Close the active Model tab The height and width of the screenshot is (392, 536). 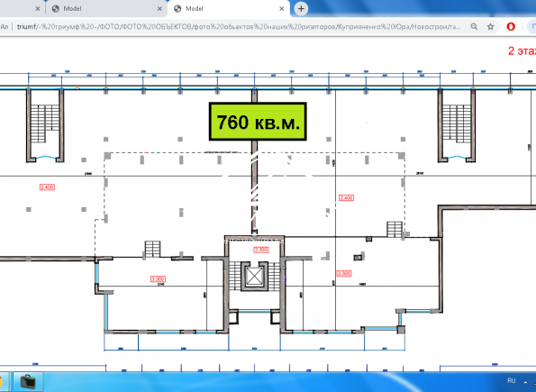click(x=282, y=9)
